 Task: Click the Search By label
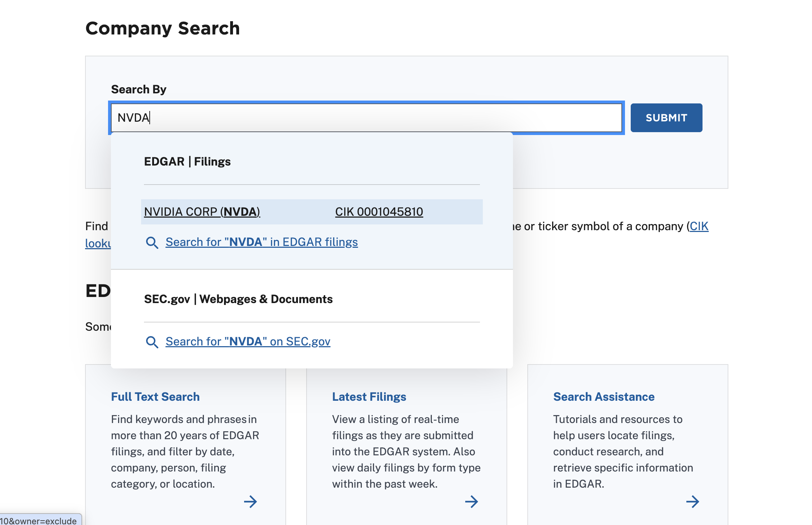[x=139, y=89]
